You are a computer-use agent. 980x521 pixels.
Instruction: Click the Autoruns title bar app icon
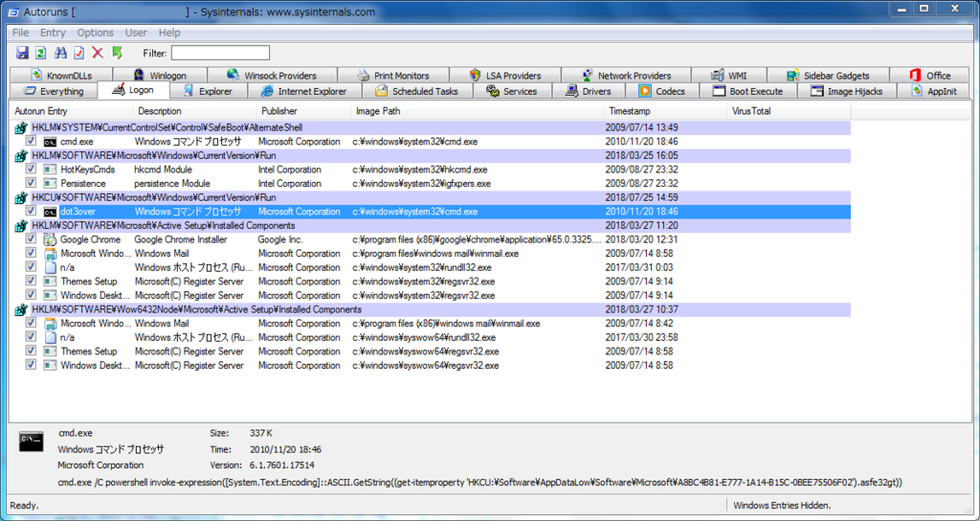pyautogui.click(x=13, y=11)
